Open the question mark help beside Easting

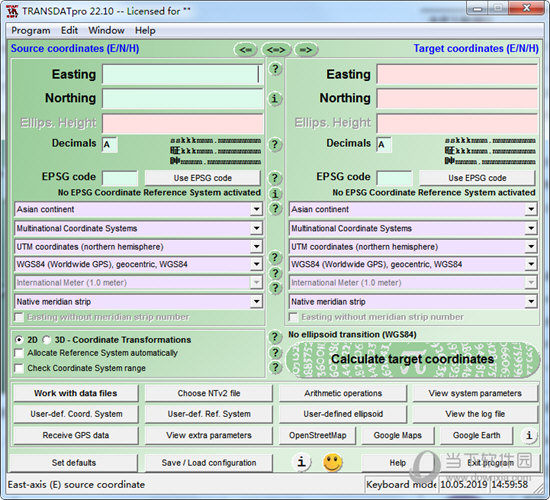click(x=275, y=69)
